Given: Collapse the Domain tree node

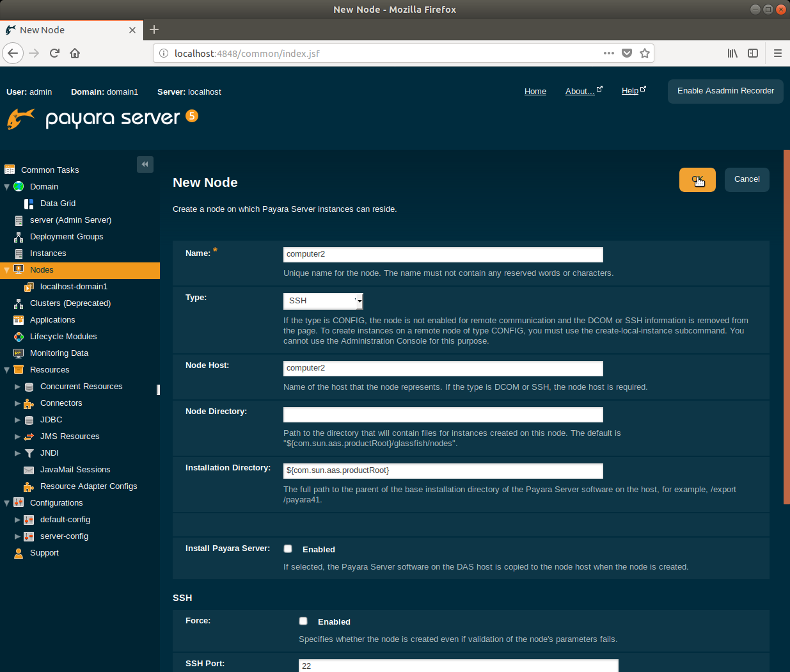Looking at the screenshot, I should point(7,187).
